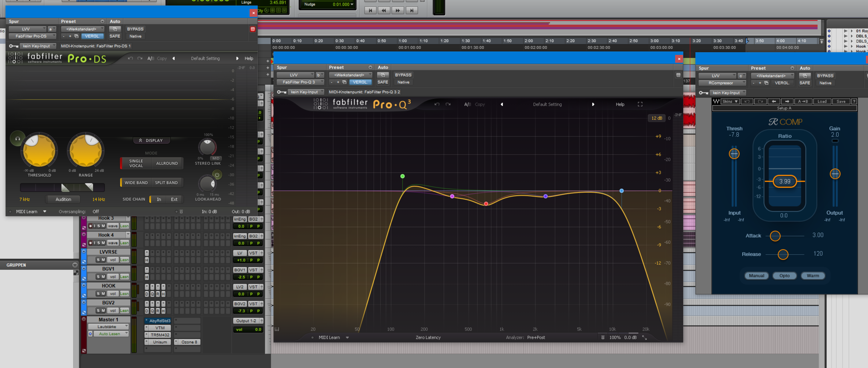
Task: Click the Pro-Q 3 piano display icon
Action: (x=277, y=329)
